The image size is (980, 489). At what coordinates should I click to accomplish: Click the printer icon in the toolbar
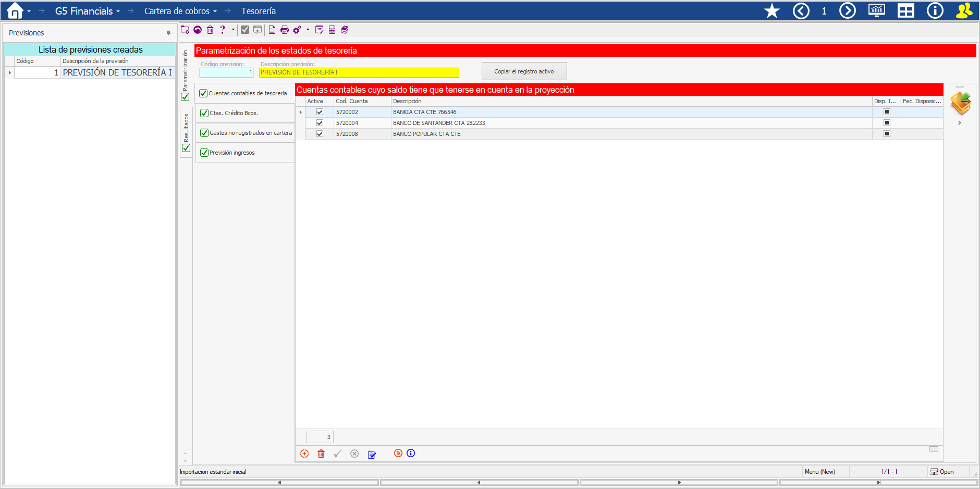(x=284, y=30)
